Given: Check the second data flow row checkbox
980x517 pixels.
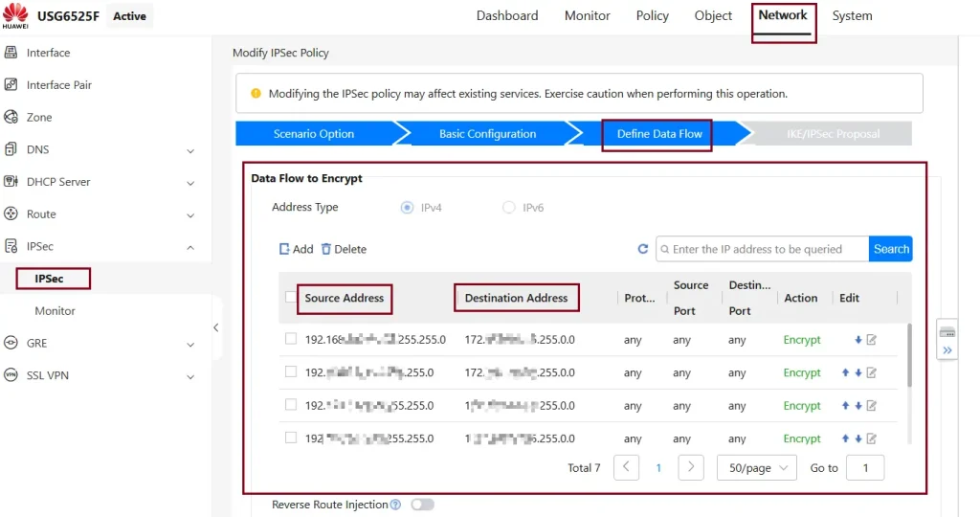Looking at the screenshot, I should click(x=291, y=371).
